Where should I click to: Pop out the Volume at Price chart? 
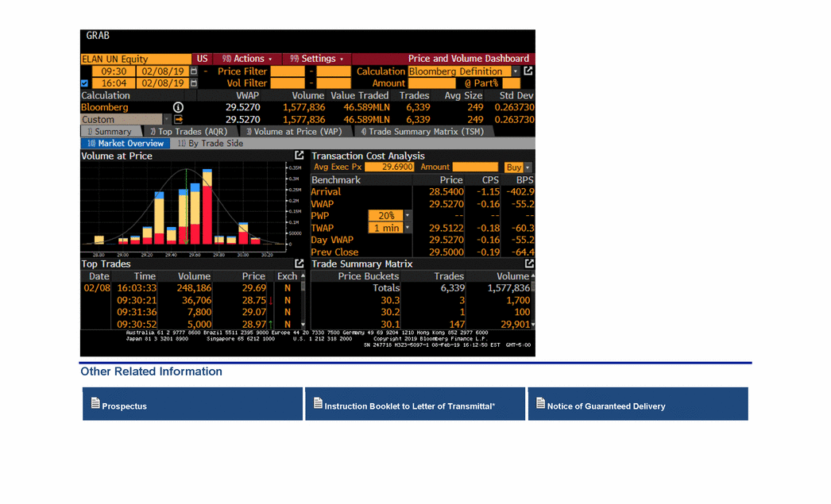coord(300,156)
